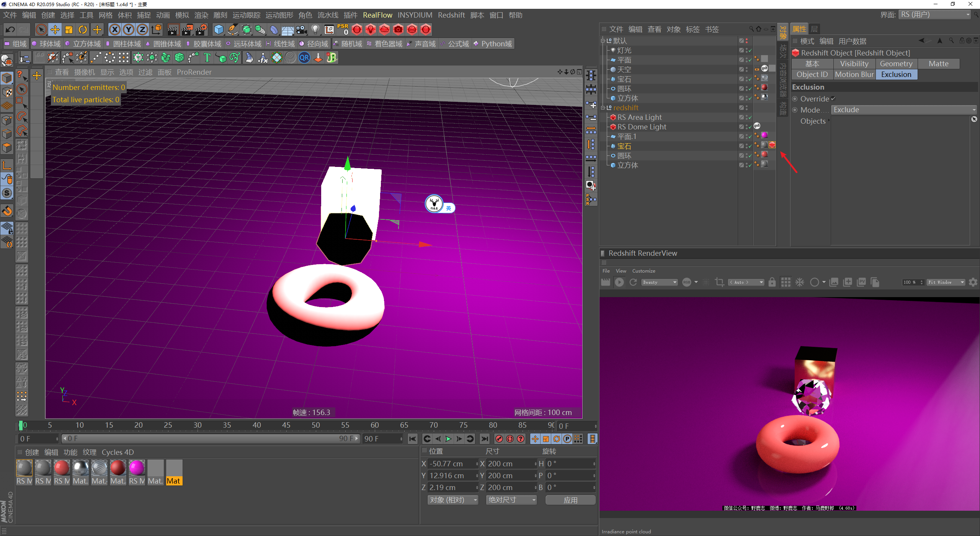Click the Redshift tag on 宝石
This screenshot has height=536, width=980.
pos(772,145)
